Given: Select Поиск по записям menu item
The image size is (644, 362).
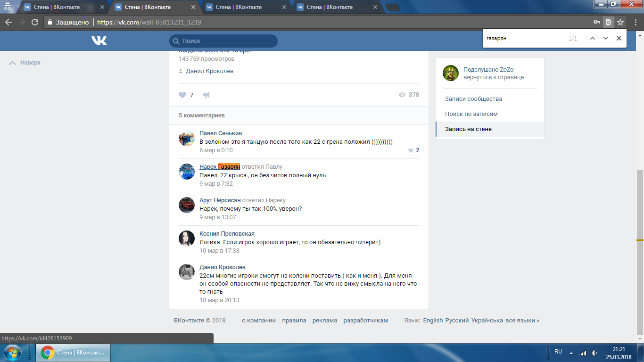Looking at the screenshot, I should click(471, 114).
